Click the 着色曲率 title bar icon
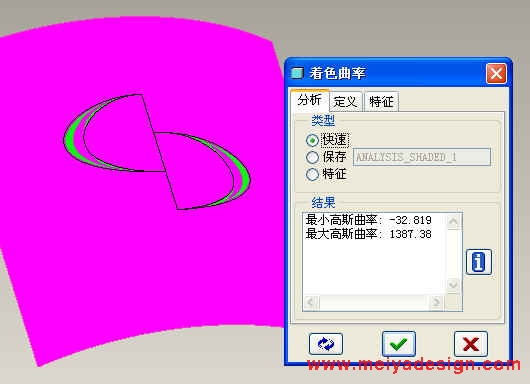The width and height of the screenshot is (530, 384). 297,73
